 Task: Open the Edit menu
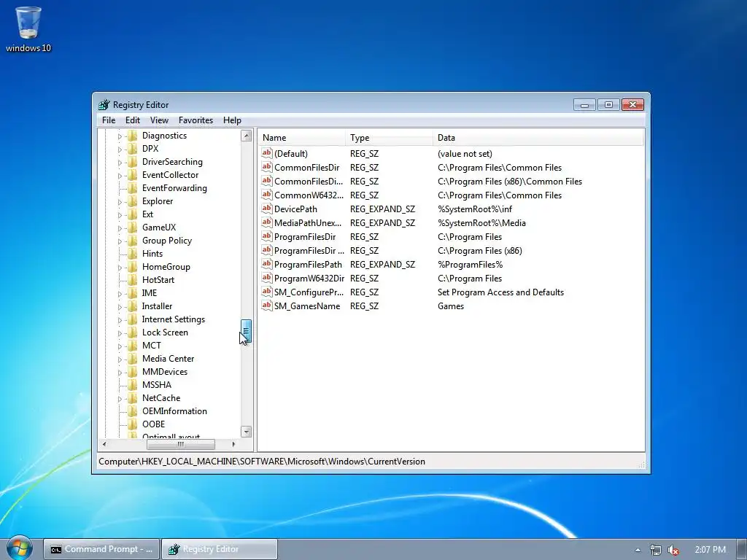(133, 120)
